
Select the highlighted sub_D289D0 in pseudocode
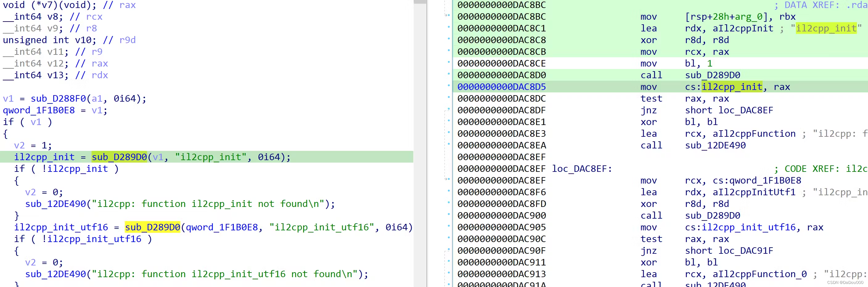click(120, 157)
